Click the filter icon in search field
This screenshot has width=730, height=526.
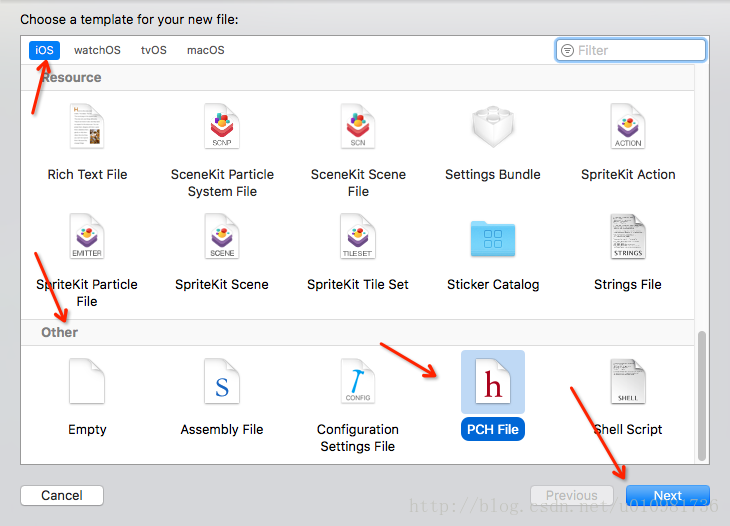[x=568, y=50]
